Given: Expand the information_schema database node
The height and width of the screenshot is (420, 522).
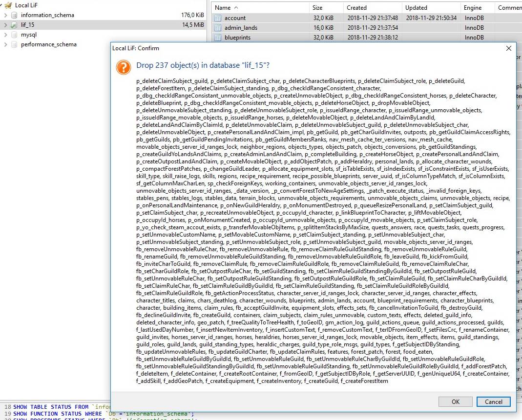Looking at the screenshot, I should (5, 15).
